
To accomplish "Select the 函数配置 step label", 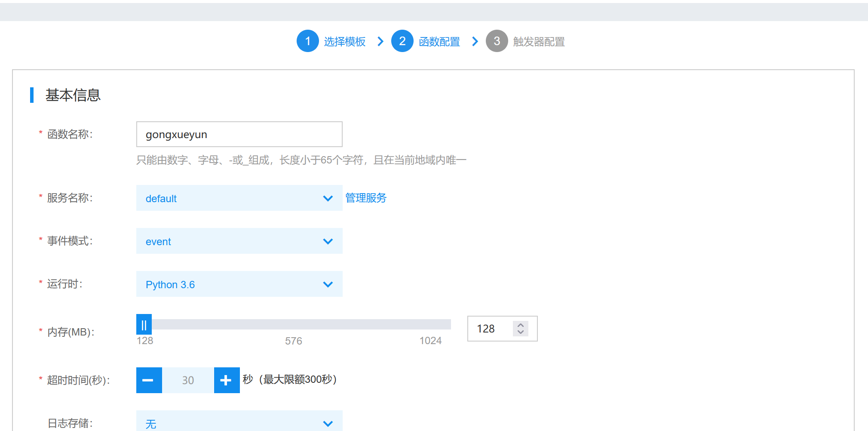I will (x=439, y=42).
